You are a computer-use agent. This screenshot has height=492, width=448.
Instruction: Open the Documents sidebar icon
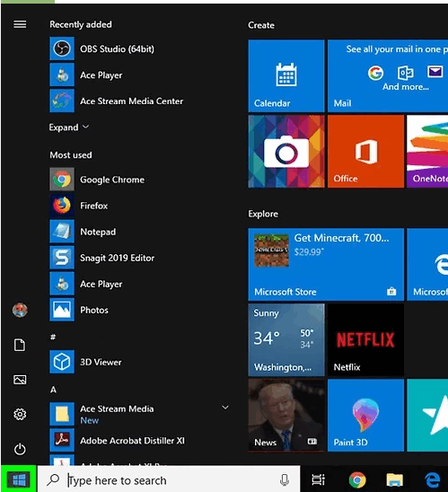[x=20, y=345]
